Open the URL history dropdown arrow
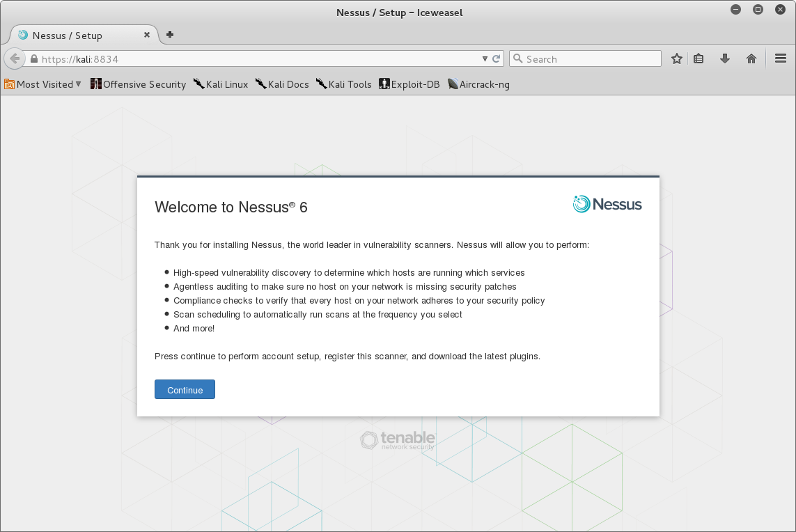 (485, 59)
